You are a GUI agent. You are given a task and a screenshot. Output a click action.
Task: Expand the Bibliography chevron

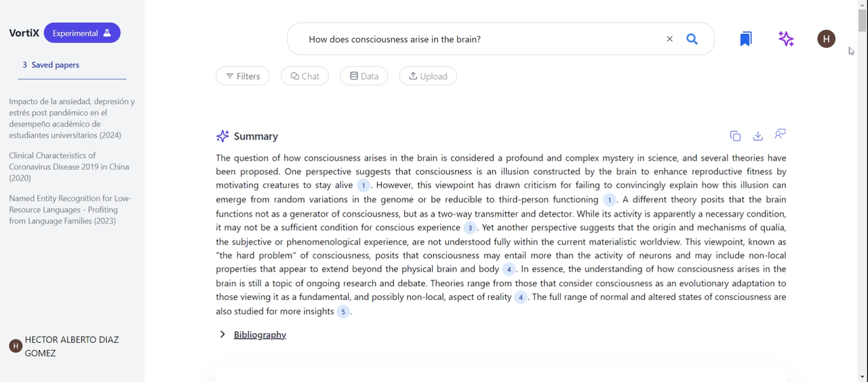(x=222, y=335)
